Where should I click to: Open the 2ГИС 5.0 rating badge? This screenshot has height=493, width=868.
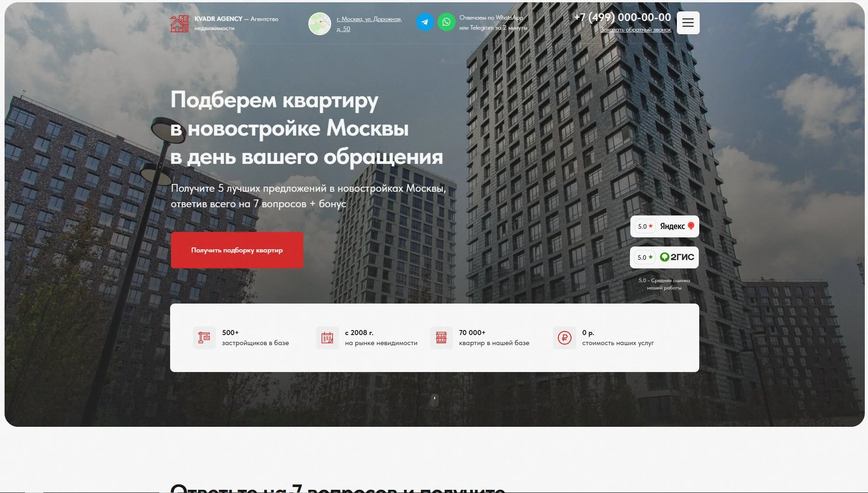[665, 257]
